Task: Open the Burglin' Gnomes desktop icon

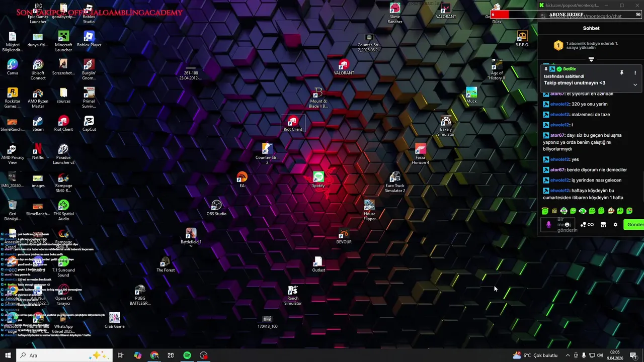Action: pyautogui.click(x=89, y=70)
